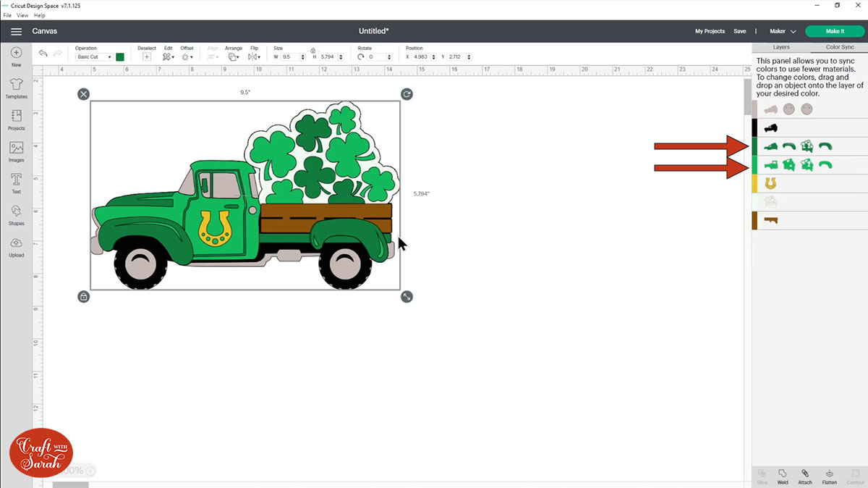Open My Projects link in header
This screenshot has width=868, height=488.
tap(710, 31)
